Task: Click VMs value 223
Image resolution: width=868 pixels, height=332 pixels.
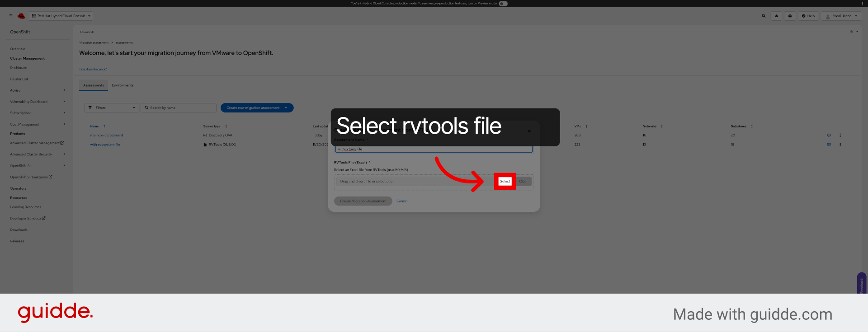Action: click(x=577, y=145)
